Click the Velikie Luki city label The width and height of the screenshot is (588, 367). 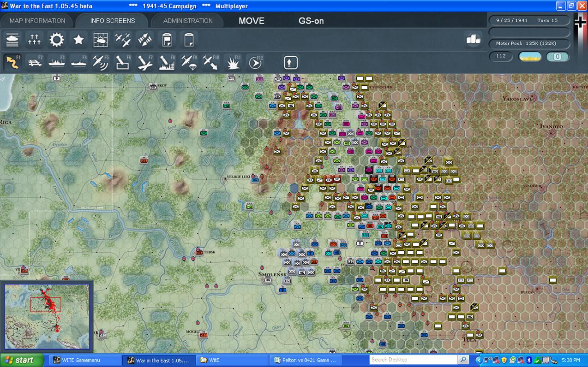click(x=239, y=177)
